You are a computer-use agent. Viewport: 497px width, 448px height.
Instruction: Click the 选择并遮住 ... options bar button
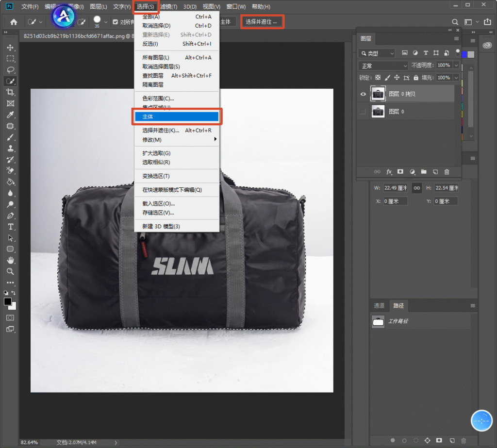[262, 22]
